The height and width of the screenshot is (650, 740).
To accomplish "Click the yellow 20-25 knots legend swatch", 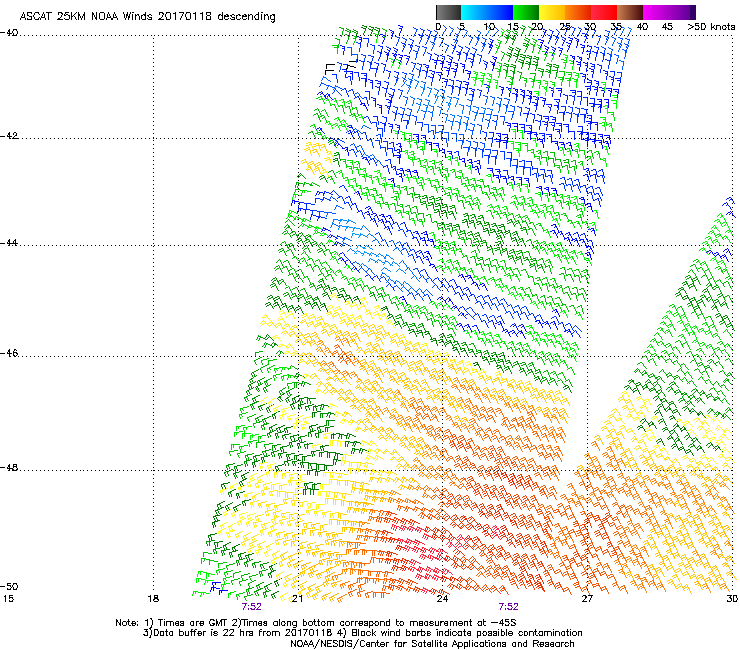I will tap(552, 12).
